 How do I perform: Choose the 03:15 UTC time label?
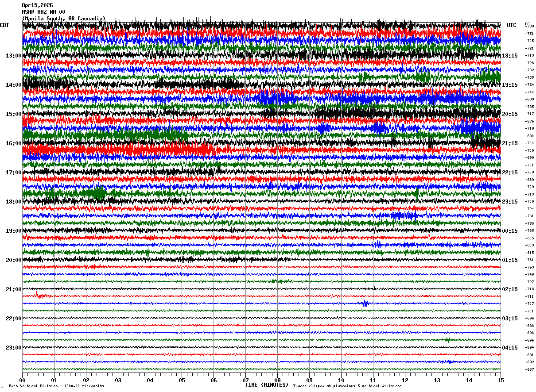coord(509,319)
